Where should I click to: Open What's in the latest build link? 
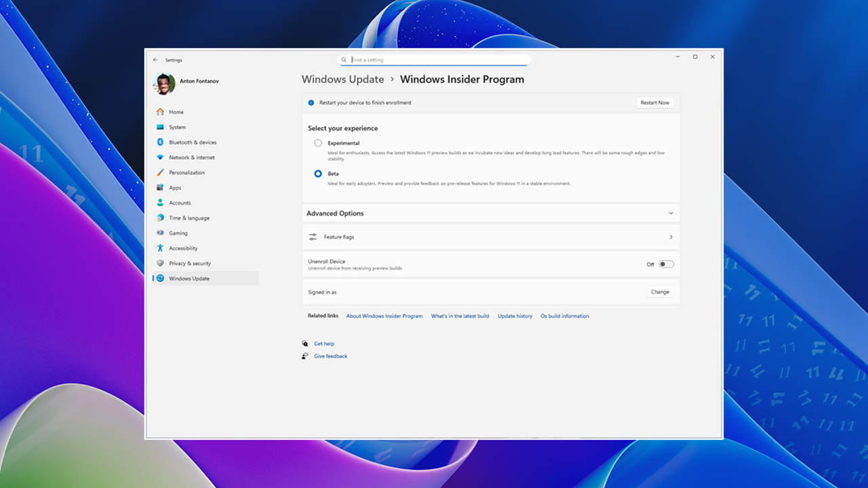460,316
